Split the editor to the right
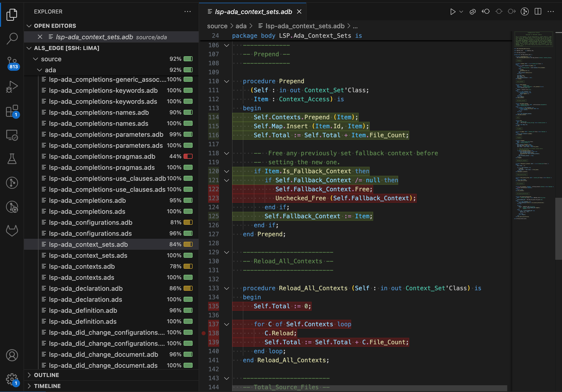562x392 pixels. (x=538, y=12)
